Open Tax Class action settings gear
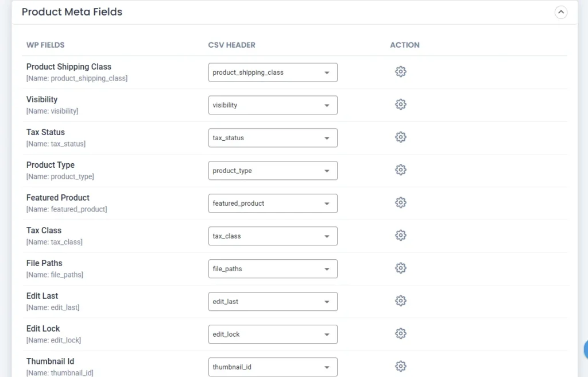The height and width of the screenshot is (377, 588). coord(401,236)
